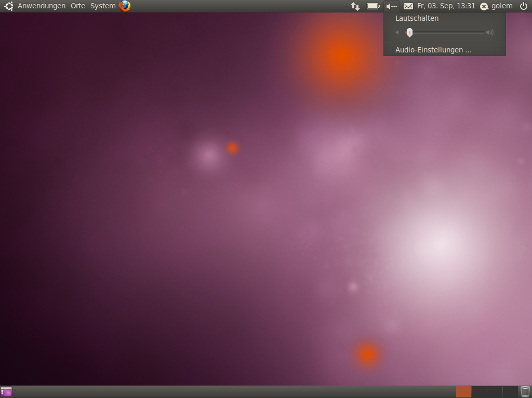This screenshot has width=532, height=398.
Task: Open Audio-Einstellungen settings
Action: click(x=433, y=50)
